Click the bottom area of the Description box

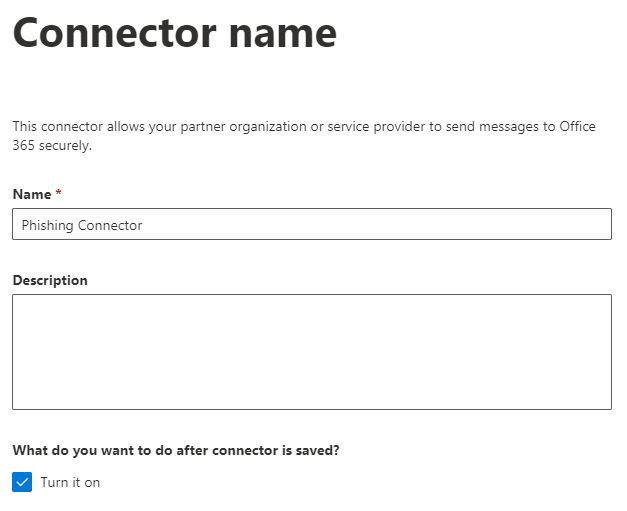click(x=312, y=394)
